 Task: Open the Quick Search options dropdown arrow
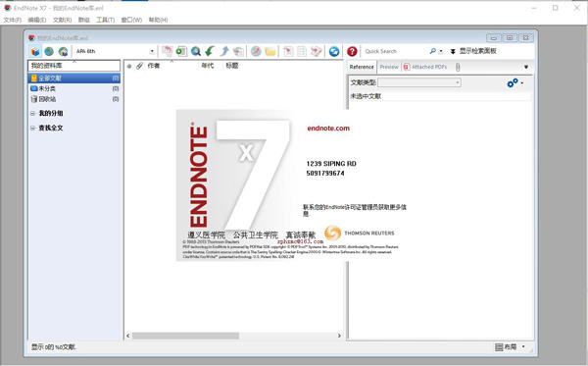(x=441, y=51)
